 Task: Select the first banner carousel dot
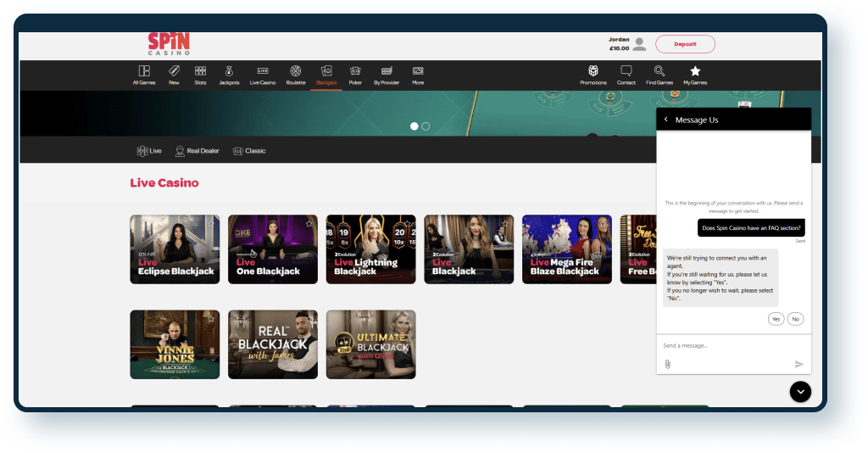(414, 126)
